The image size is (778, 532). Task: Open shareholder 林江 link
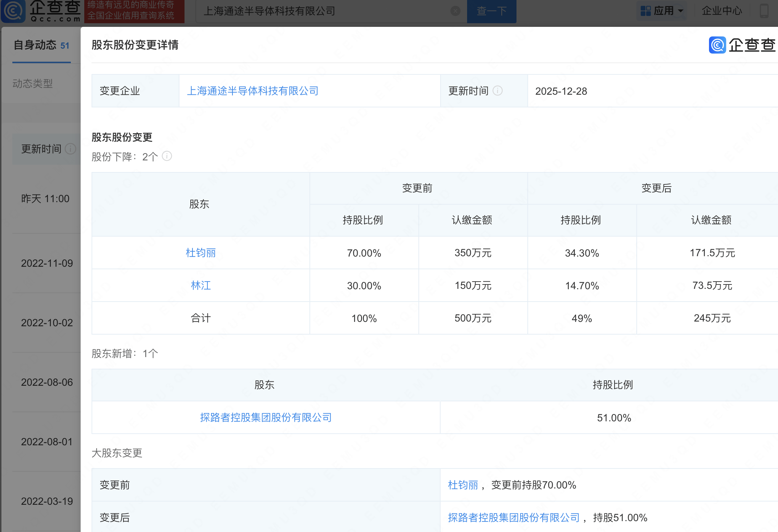click(x=200, y=286)
